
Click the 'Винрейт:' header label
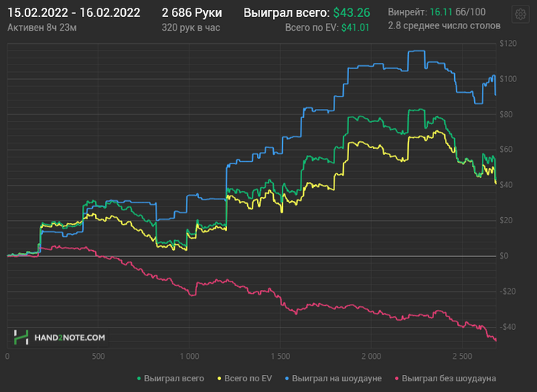coord(407,12)
